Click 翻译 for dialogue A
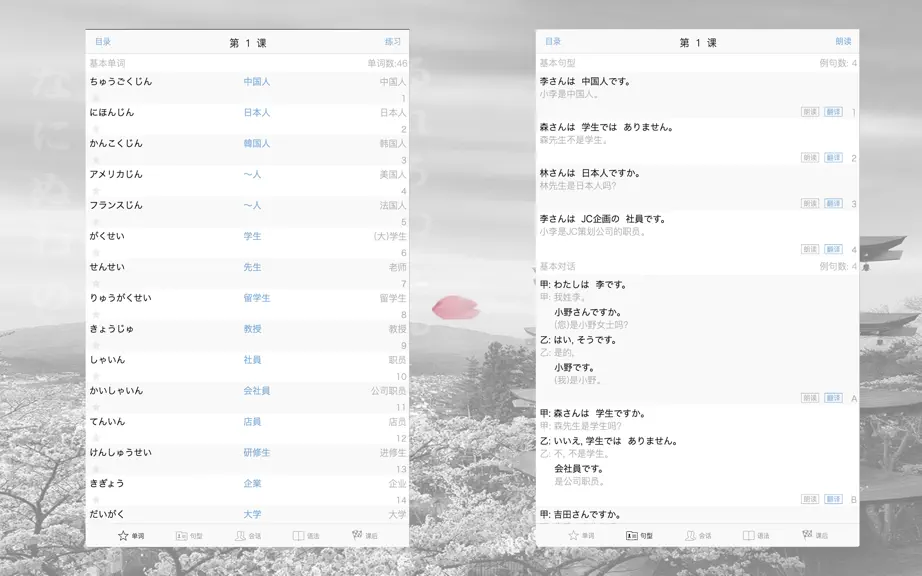This screenshot has height=576, width=922. tap(833, 398)
